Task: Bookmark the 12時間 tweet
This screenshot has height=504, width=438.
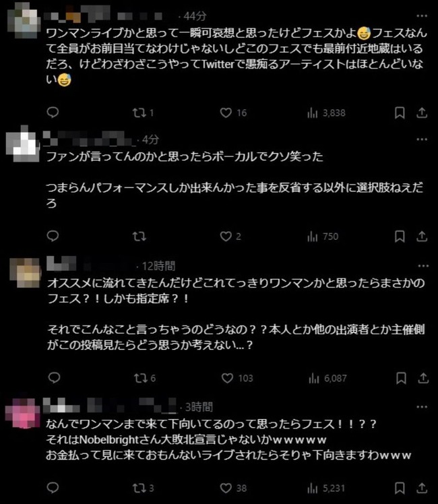Action: coord(401,378)
